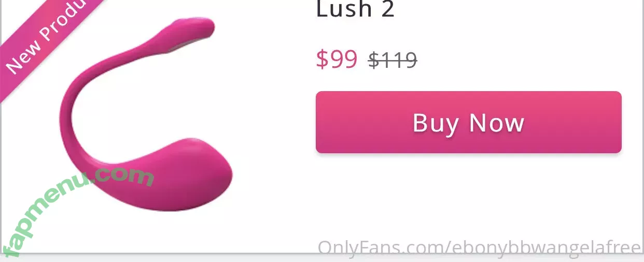The width and height of the screenshot is (644, 262).
Task: Open the Lush 2 product title
Action: pyautogui.click(x=355, y=9)
